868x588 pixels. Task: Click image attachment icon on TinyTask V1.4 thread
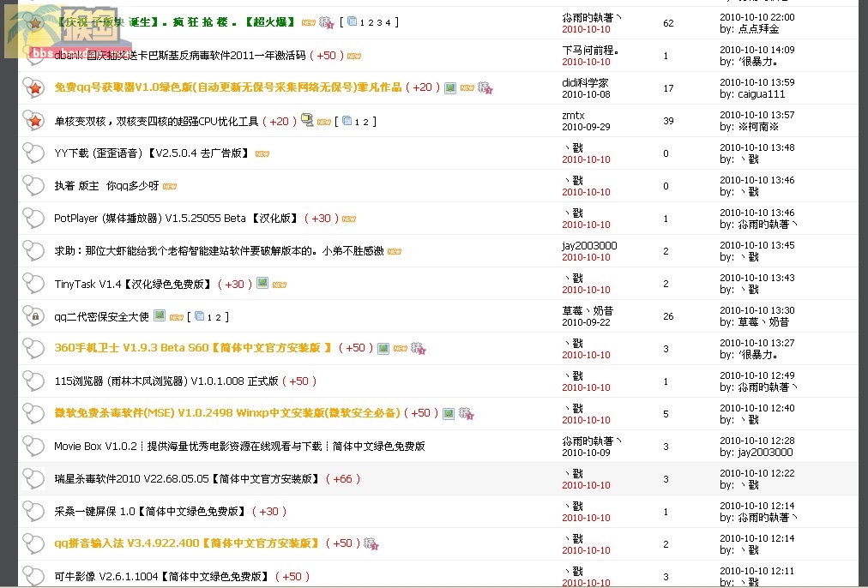pos(262,283)
